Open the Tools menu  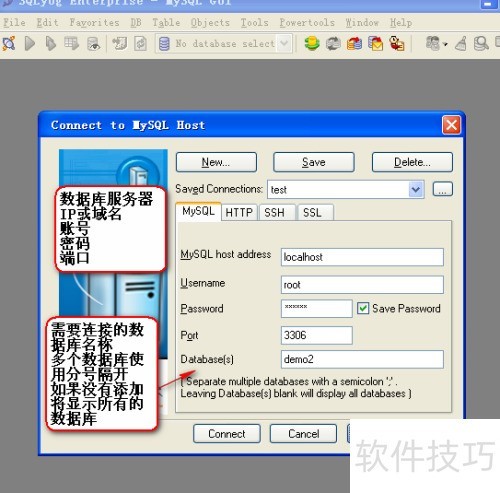pos(254,22)
